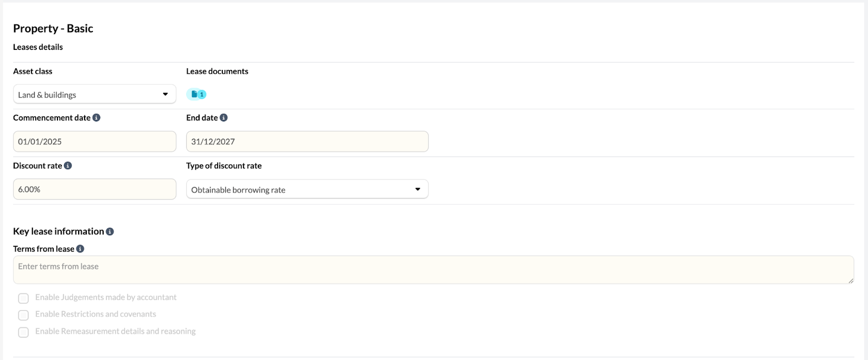Open the lease documents file badge
The width and height of the screenshot is (868, 360).
tap(196, 94)
